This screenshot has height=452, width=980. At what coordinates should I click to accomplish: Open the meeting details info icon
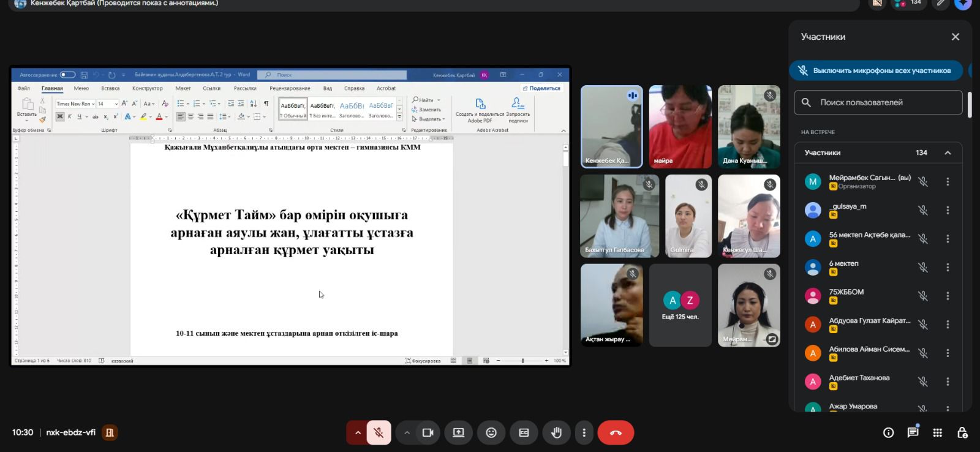[x=888, y=433]
